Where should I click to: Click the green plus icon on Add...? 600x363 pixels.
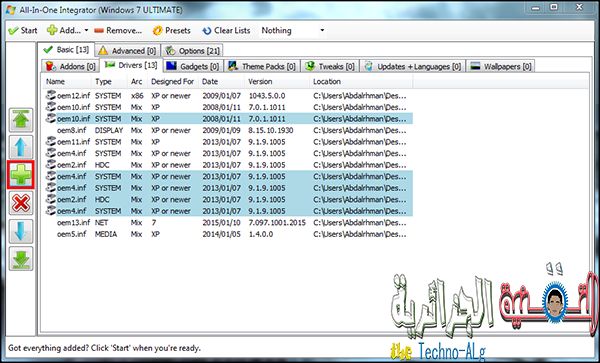(x=52, y=30)
